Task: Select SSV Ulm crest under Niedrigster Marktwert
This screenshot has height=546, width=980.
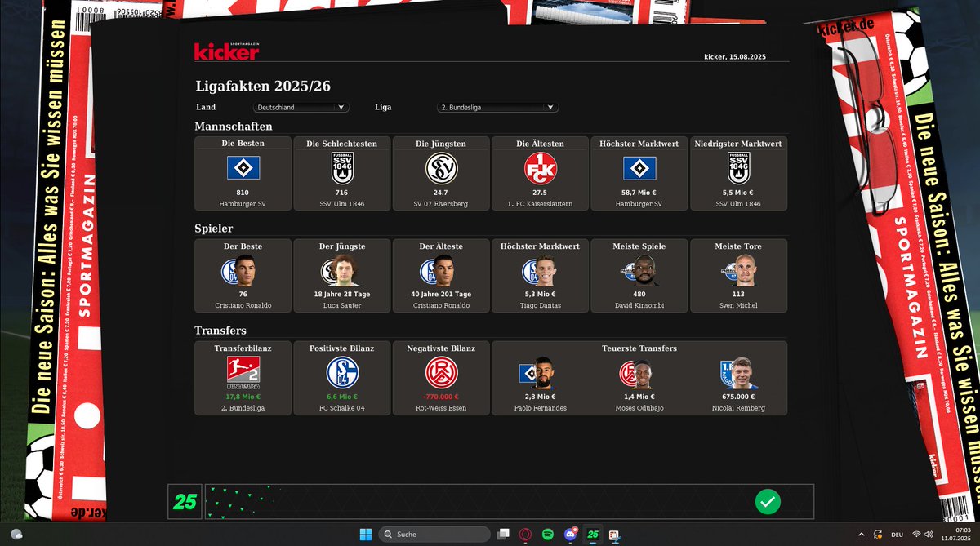Action: pyautogui.click(x=738, y=168)
